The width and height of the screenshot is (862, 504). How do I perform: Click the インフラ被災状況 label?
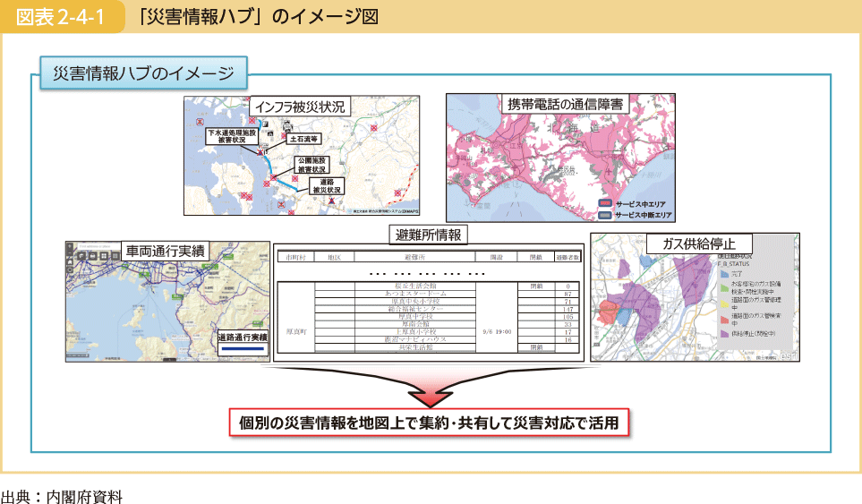tap(300, 107)
